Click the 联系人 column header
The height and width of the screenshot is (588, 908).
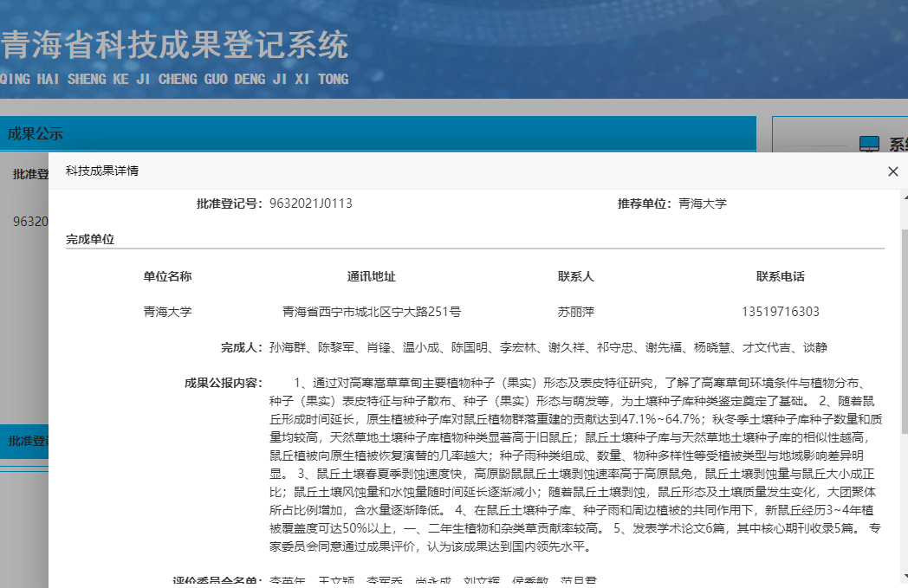(575, 277)
